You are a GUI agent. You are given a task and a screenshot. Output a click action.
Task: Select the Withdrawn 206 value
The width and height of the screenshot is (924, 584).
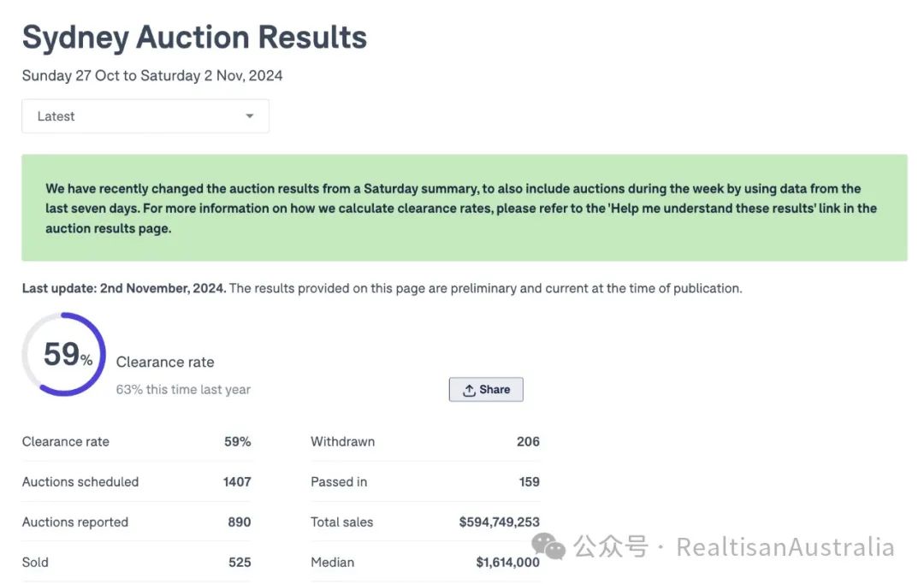click(x=528, y=442)
